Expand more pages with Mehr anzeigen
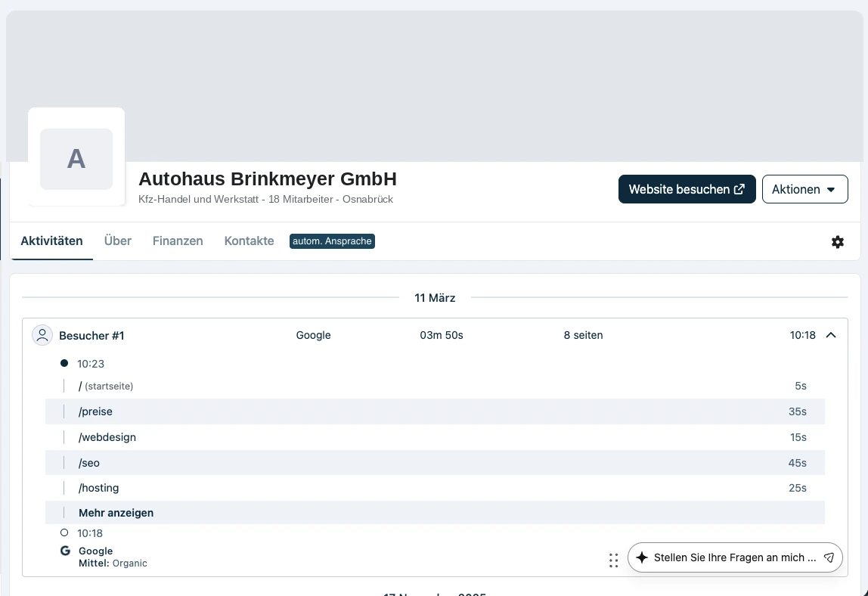This screenshot has height=596, width=868. [116, 513]
